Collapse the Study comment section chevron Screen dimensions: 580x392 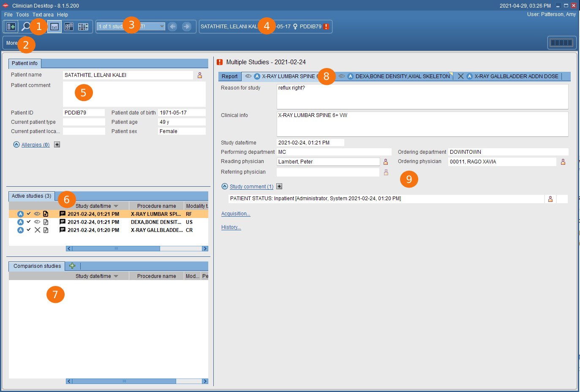[x=225, y=186]
